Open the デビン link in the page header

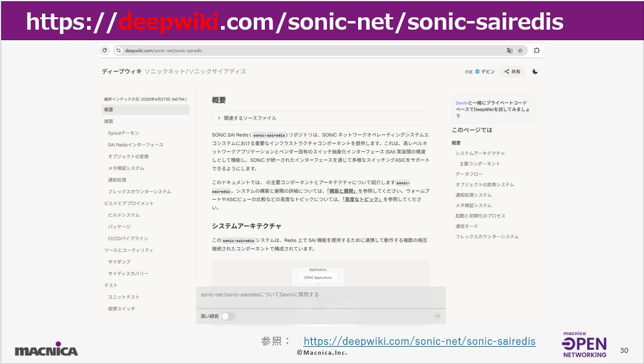pyautogui.click(x=485, y=72)
